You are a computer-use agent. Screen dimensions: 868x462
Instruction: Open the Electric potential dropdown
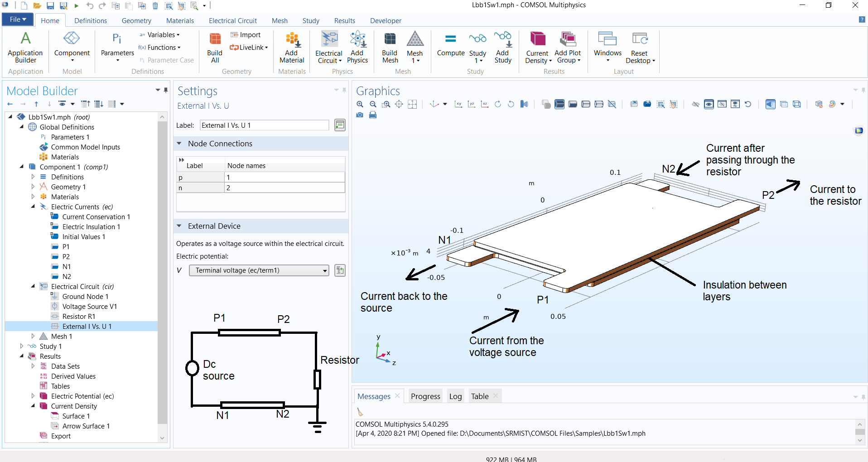tap(259, 270)
